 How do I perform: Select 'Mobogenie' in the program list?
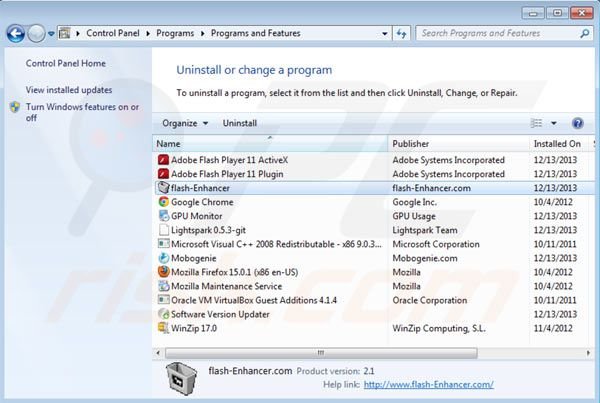[194, 258]
